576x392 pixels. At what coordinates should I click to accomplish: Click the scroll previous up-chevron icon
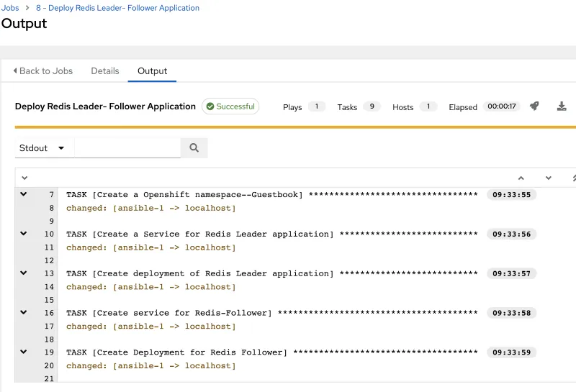click(x=521, y=178)
